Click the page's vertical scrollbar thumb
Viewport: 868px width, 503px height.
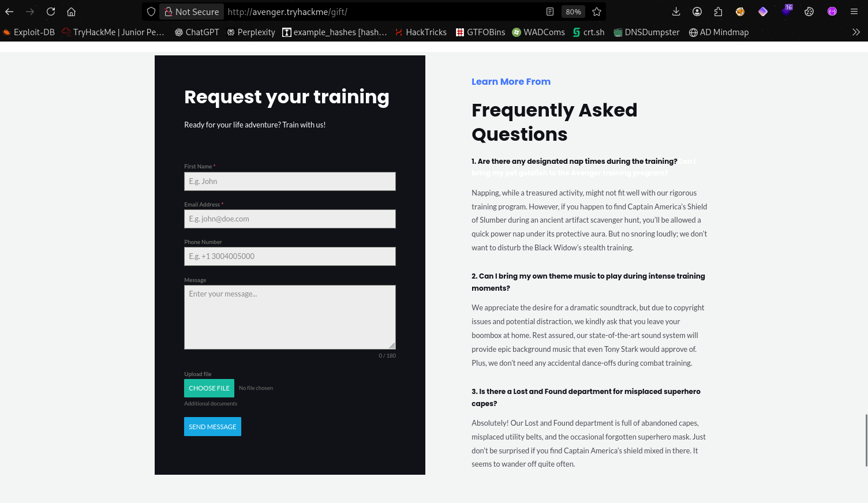(x=866, y=440)
